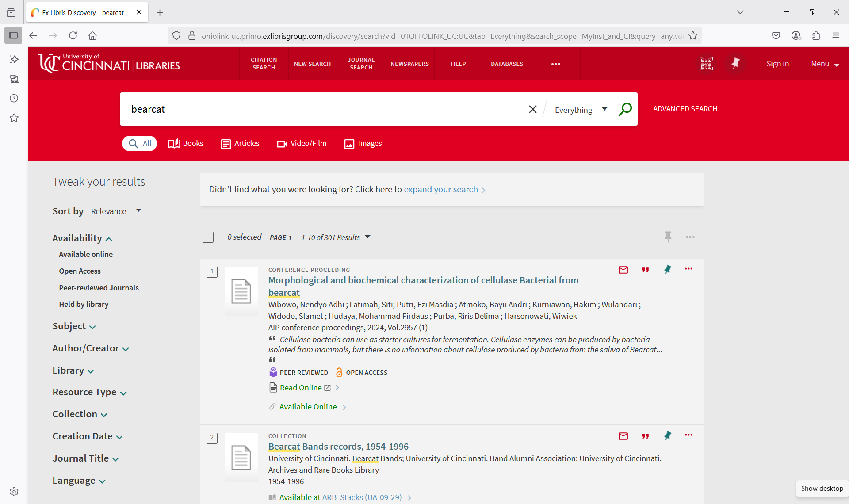The image size is (849, 504).
Task: Open the Newspapers menu item
Action: (x=409, y=64)
